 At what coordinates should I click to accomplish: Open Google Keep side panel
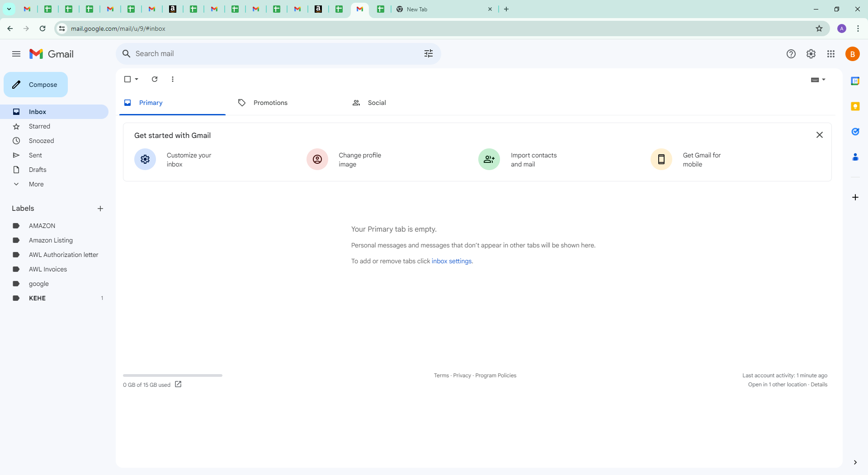pos(855,106)
